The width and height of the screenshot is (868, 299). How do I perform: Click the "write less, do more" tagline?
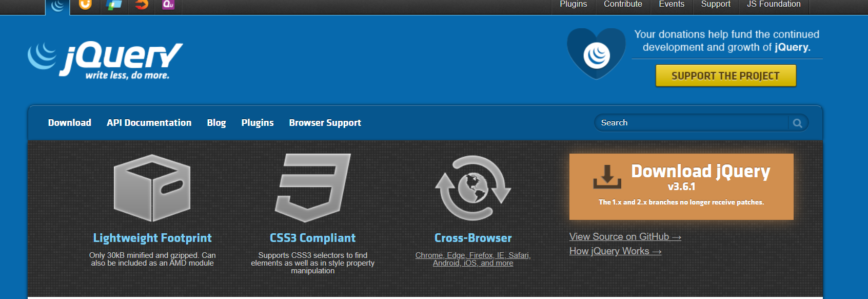(127, 76)
